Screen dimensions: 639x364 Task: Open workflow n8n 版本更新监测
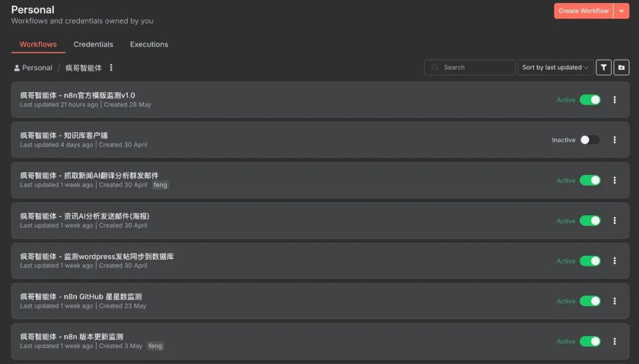[x=72, y=337]
